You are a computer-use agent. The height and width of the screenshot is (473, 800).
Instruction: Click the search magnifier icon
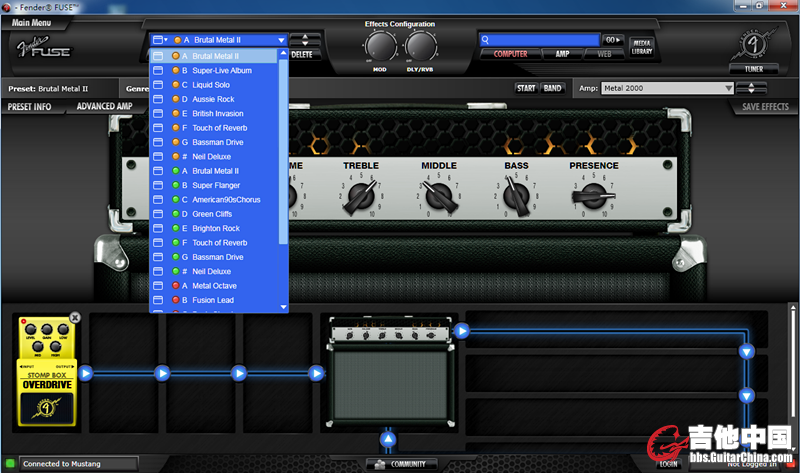[485, 40]
